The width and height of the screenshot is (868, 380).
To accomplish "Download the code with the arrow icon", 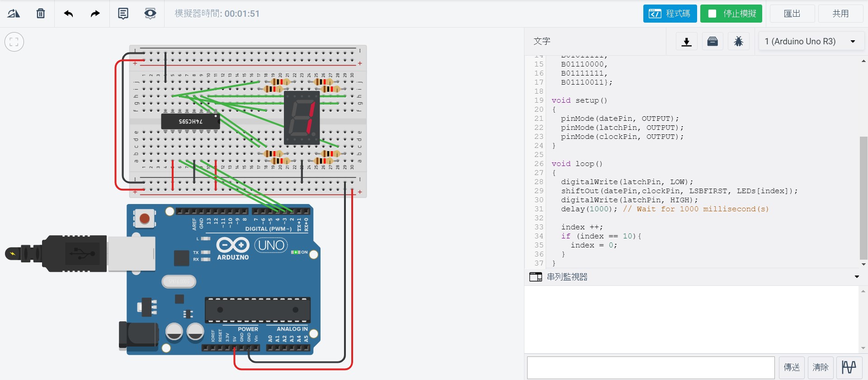I will 686,42.
